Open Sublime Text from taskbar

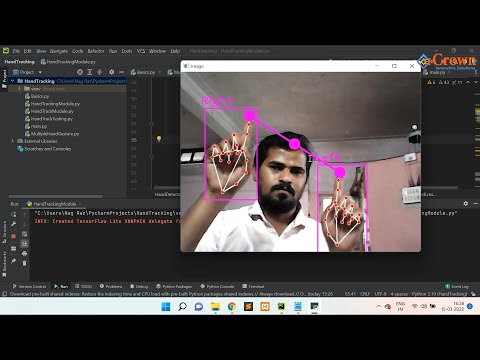click(248, 307)
